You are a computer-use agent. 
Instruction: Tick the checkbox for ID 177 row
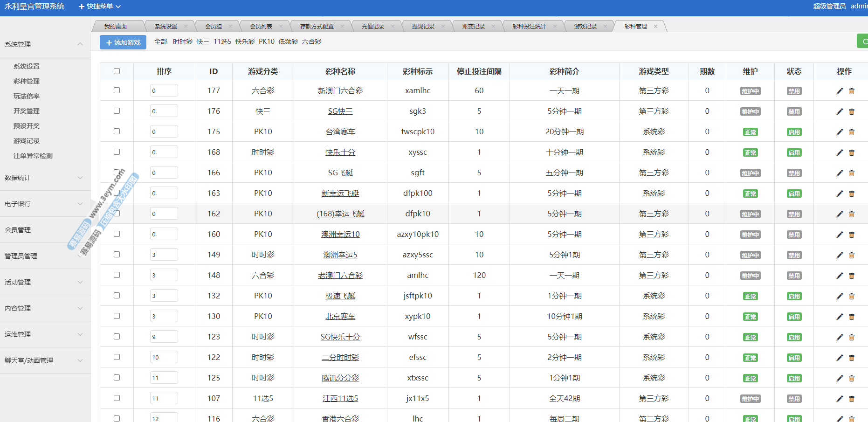(117, 90)
